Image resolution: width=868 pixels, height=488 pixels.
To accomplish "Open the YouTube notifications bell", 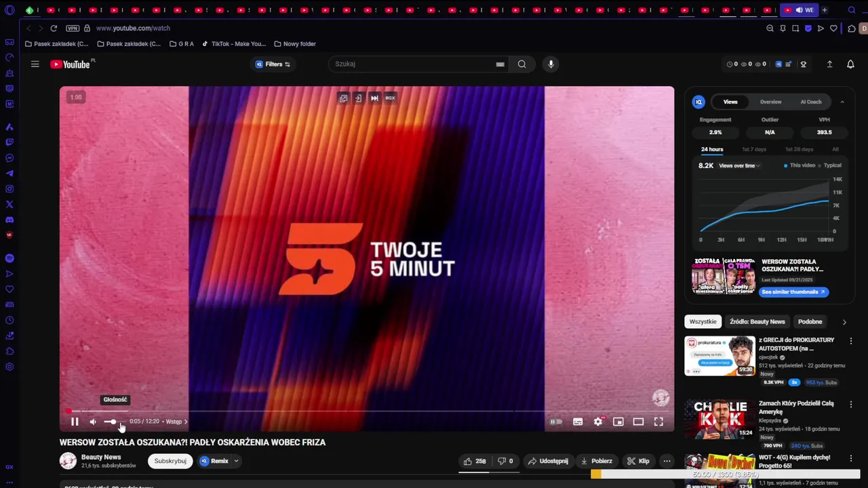I will coord(850,64).
